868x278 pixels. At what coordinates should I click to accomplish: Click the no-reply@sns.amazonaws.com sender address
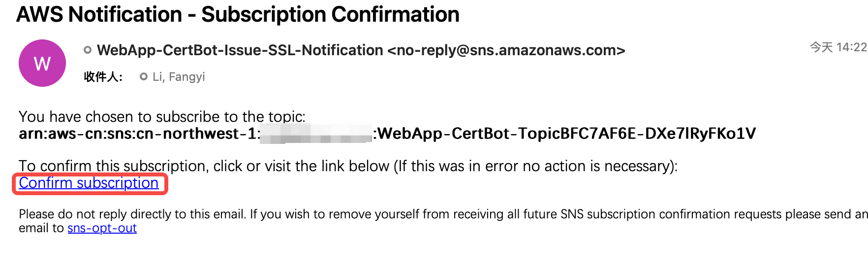coord(506,50)
